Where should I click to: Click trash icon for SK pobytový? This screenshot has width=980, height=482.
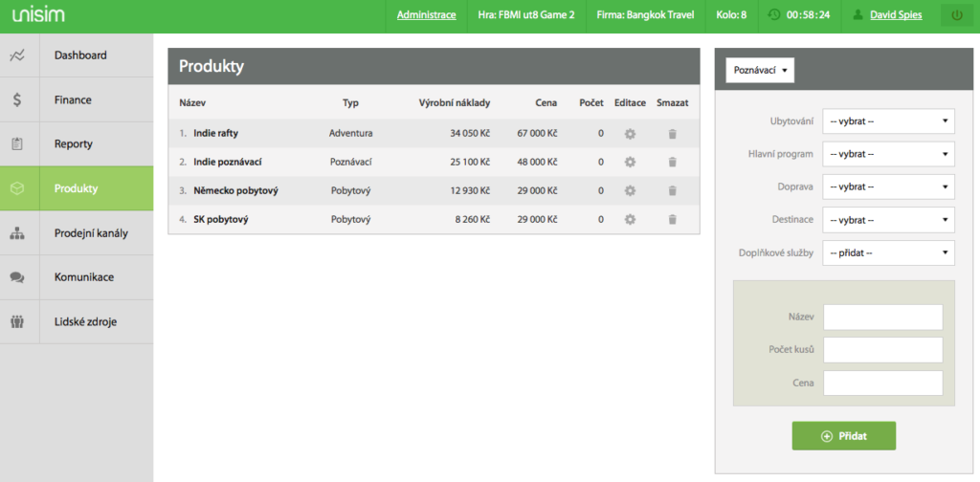(672, 220)
